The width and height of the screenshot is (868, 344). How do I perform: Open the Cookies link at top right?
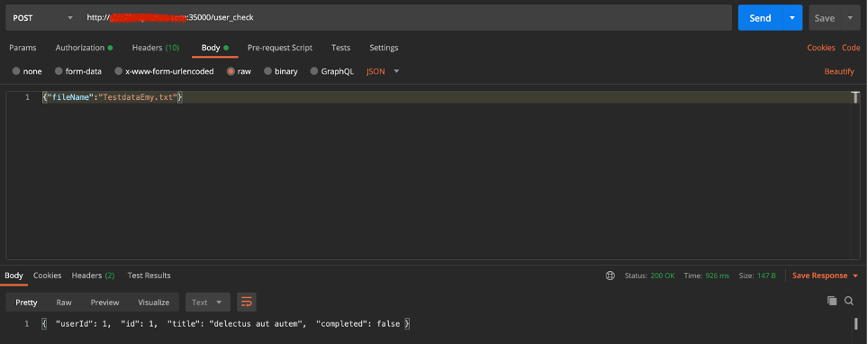coord(821,48)
